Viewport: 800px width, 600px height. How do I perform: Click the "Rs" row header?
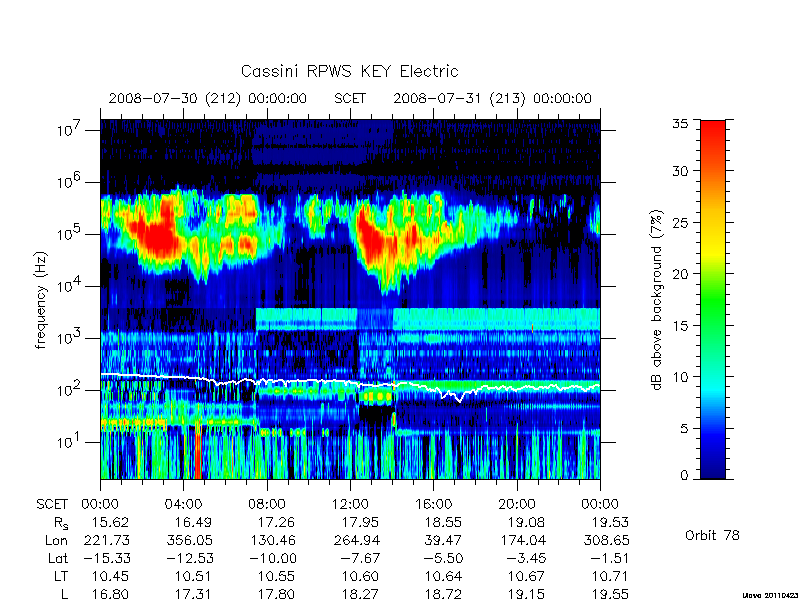61,523
